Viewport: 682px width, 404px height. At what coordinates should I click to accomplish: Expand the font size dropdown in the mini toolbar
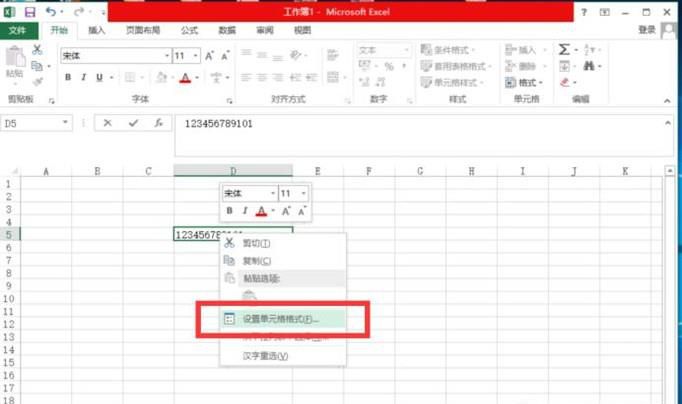point(304,193)
